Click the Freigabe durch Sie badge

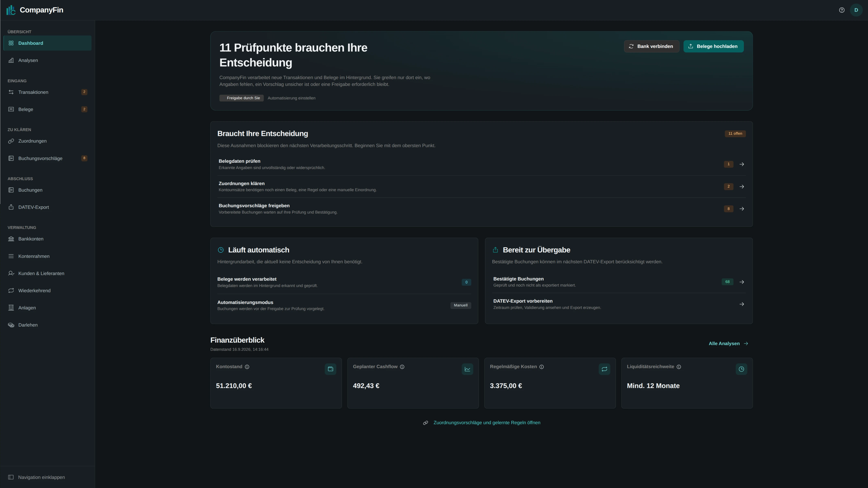(241, 98)
